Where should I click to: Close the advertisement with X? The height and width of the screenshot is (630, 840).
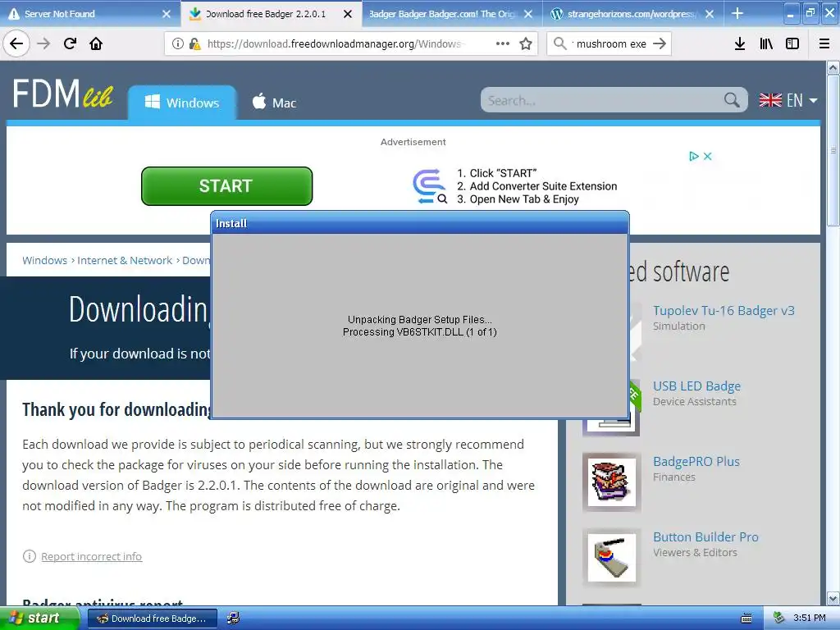tap(708, 157)
